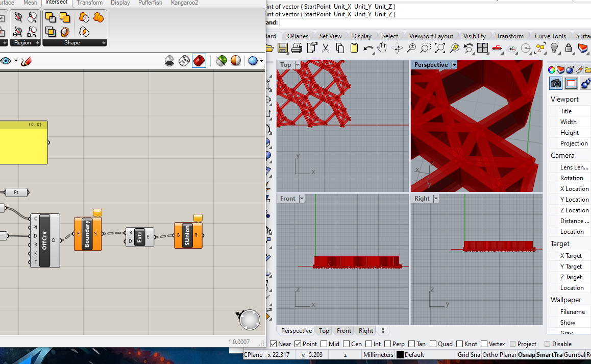The width and height of the screenshot is (591, 364).
Task: Click the Cut scissors icon
Action: click(x=326, y=48)
